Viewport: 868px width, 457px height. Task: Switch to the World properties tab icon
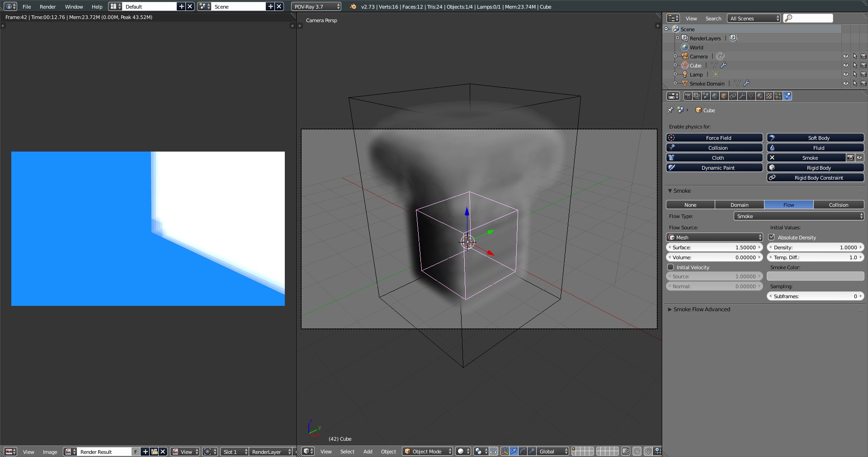pos(715,96)
